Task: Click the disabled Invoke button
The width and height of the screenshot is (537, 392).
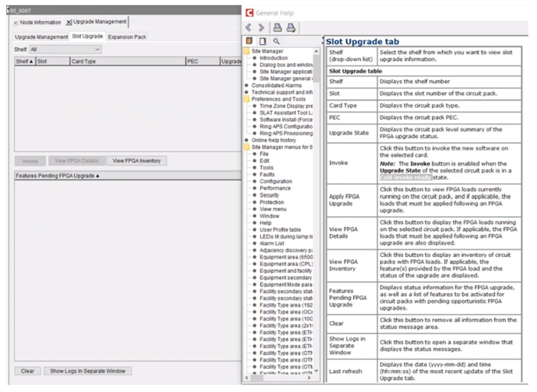Action: click(30, 161)
